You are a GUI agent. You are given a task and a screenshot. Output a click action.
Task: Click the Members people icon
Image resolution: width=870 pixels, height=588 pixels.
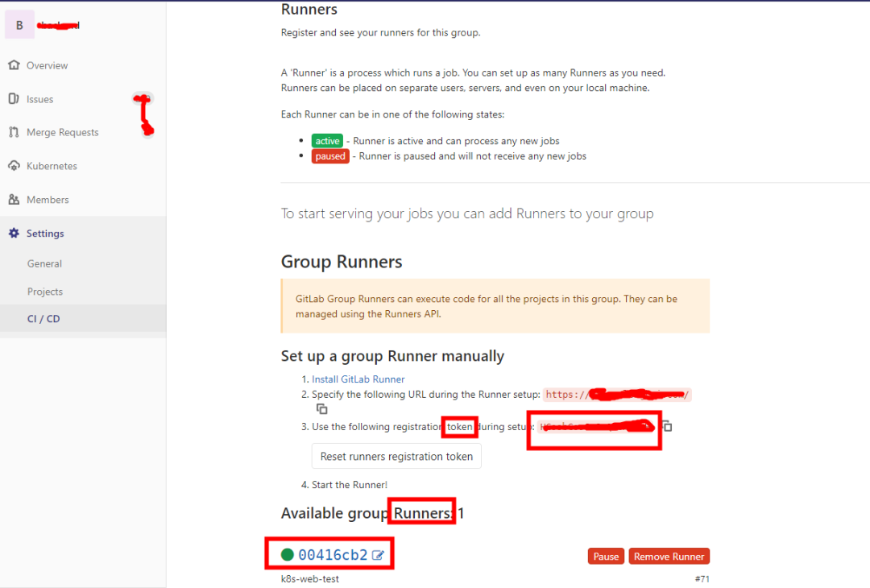(x=14, y=199)
